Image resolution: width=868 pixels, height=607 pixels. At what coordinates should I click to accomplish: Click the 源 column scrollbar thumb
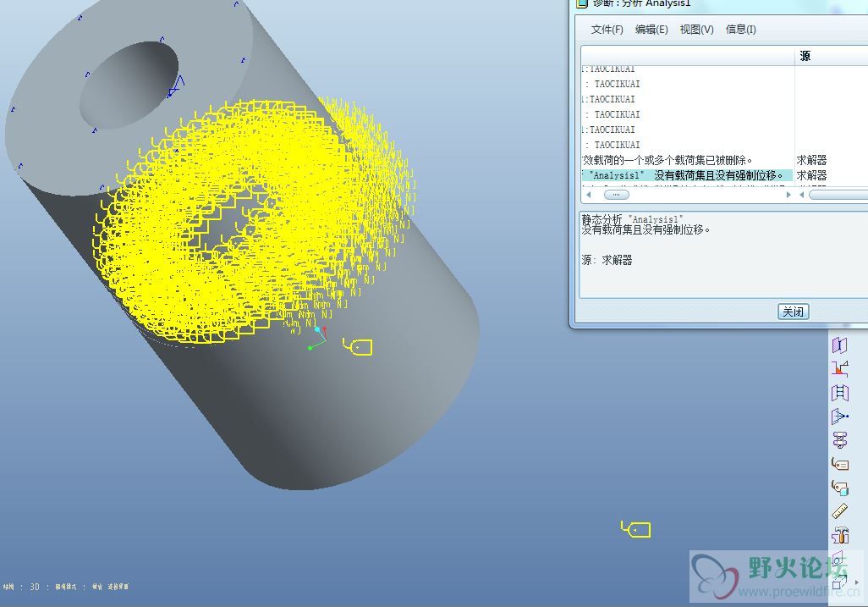838,195
